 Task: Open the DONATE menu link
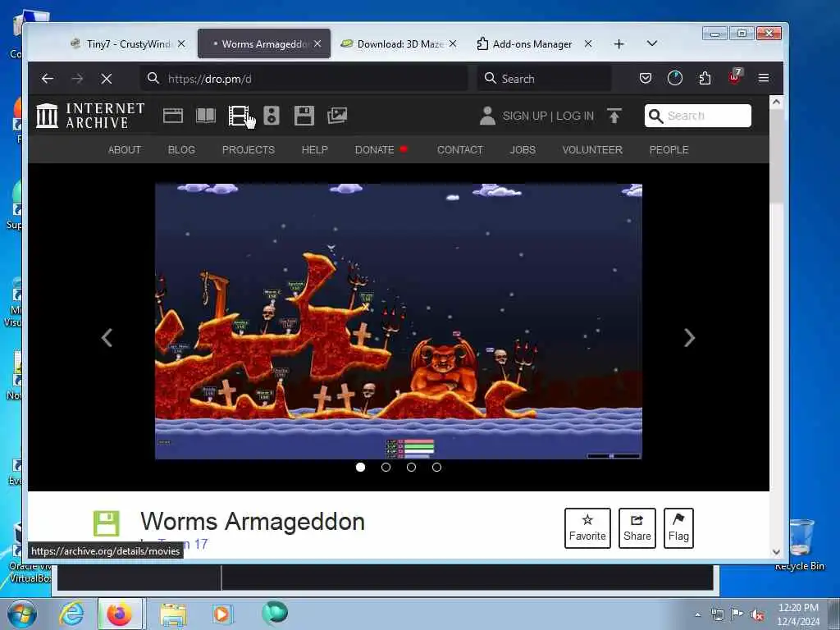pos(374,150)
